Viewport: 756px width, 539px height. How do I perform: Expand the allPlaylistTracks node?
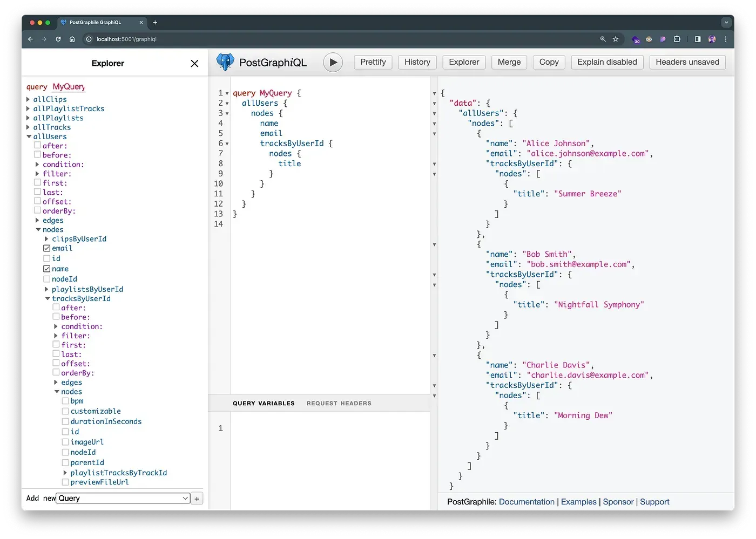pyautogui.click(x=29, y=109)
